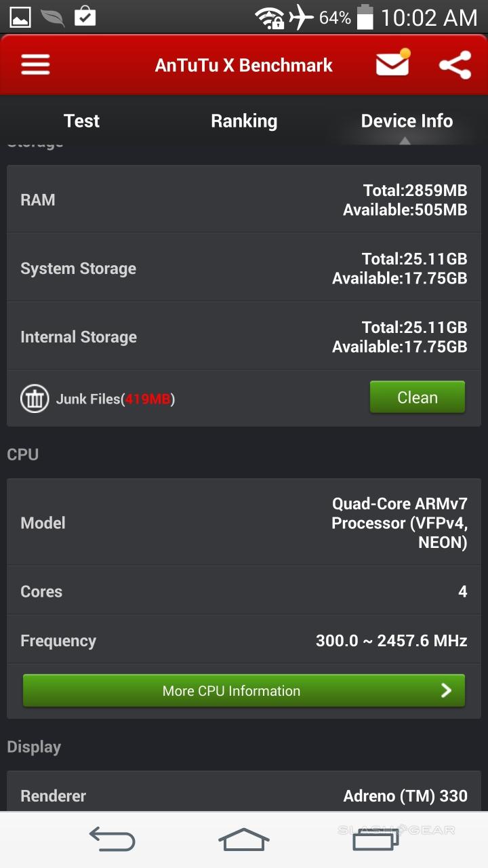Tap the gallery notification icon
The image size is (488, 868).
[x=20, y=17]
